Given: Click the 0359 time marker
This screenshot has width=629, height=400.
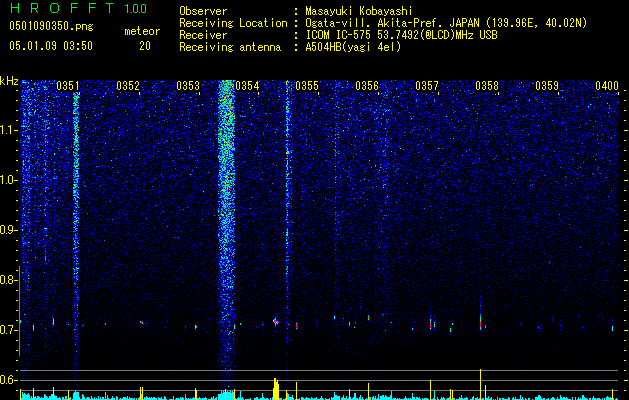Looking at the screenshot, I should 547,86.
